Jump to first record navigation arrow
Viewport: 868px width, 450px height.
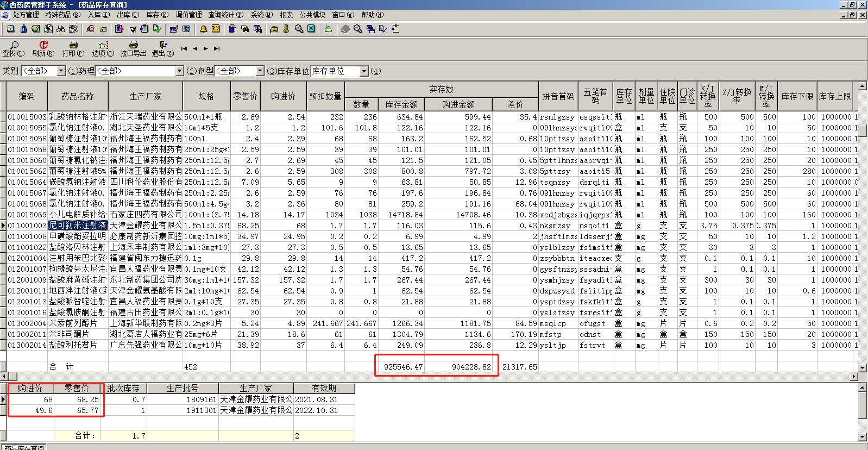coord(184,49)
